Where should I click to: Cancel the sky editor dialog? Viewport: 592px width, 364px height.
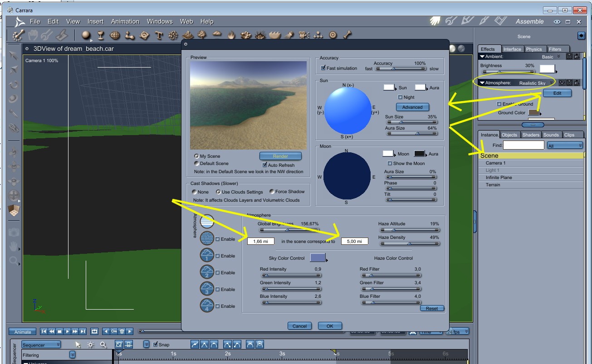299,325
